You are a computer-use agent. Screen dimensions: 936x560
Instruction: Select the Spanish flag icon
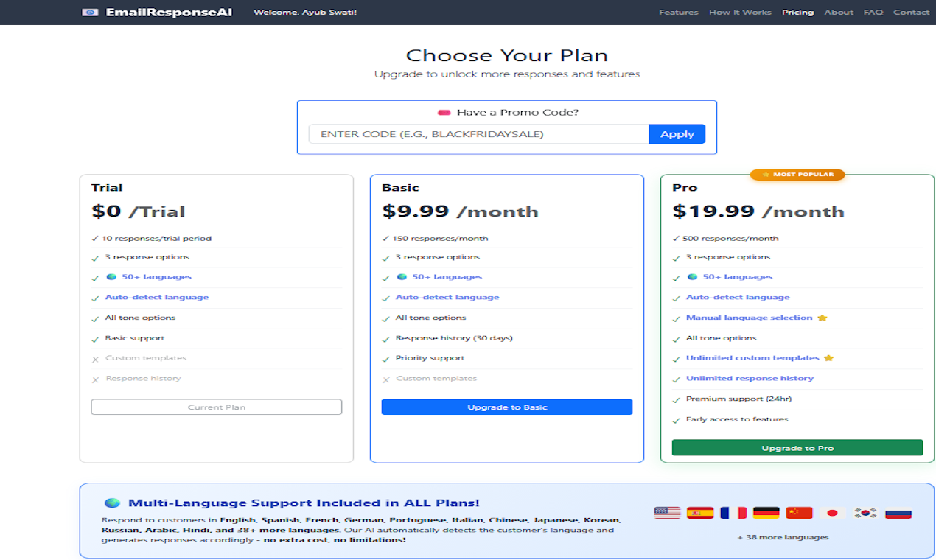700,512
